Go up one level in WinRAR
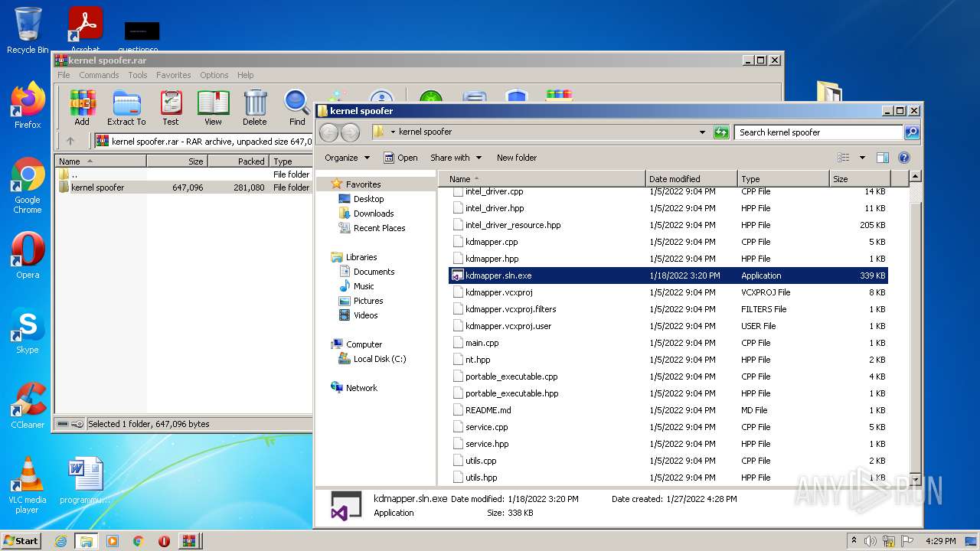The width and height of the screenshot is (980, 551). [70, 141]
